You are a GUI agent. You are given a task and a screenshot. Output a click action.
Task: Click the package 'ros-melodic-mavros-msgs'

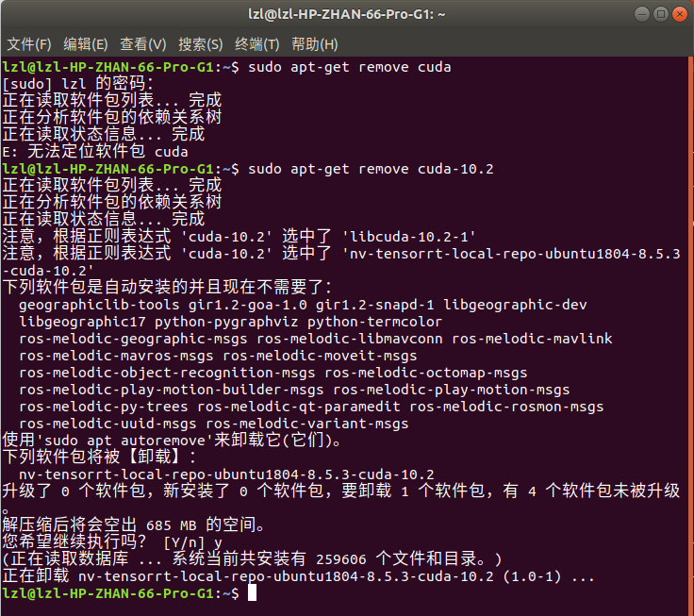coord(116,356)
